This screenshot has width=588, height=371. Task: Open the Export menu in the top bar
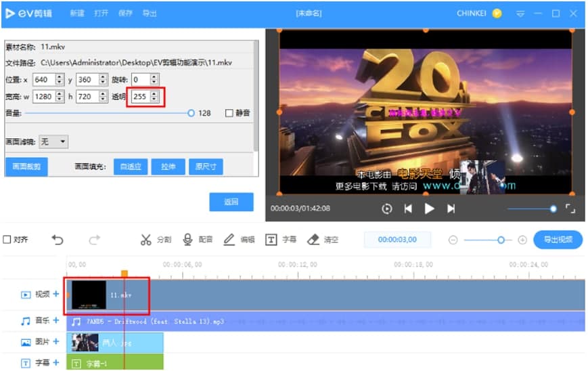150,14
